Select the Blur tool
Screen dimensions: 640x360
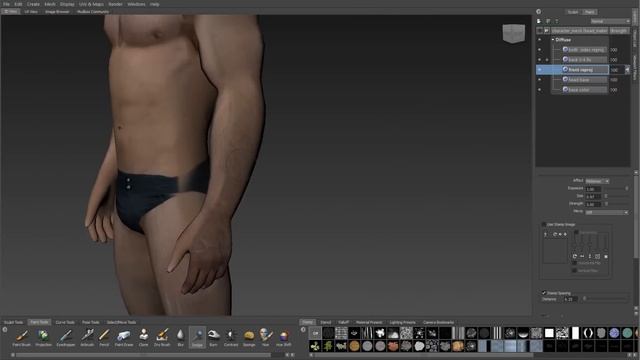180,337
